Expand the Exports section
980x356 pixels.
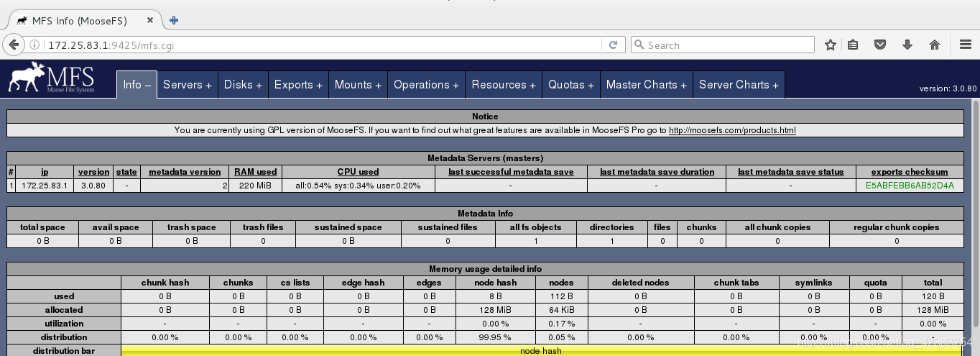click(x=298, y=85)
